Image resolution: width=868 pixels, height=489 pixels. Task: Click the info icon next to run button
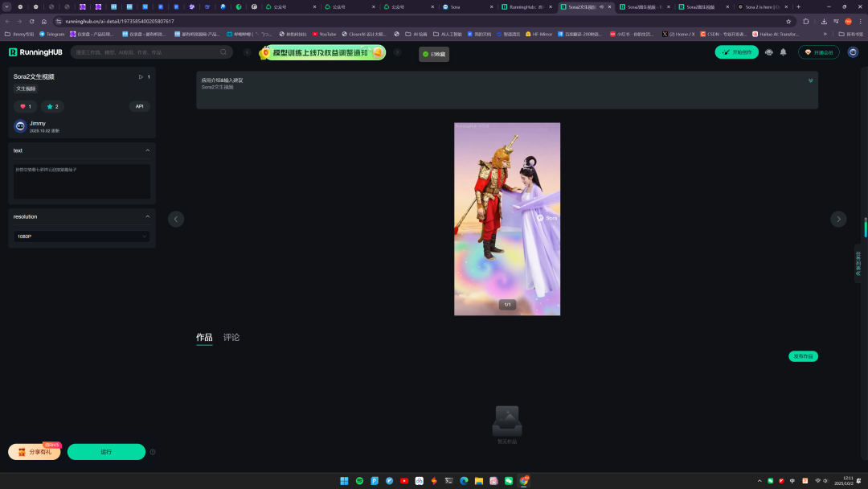153,452
